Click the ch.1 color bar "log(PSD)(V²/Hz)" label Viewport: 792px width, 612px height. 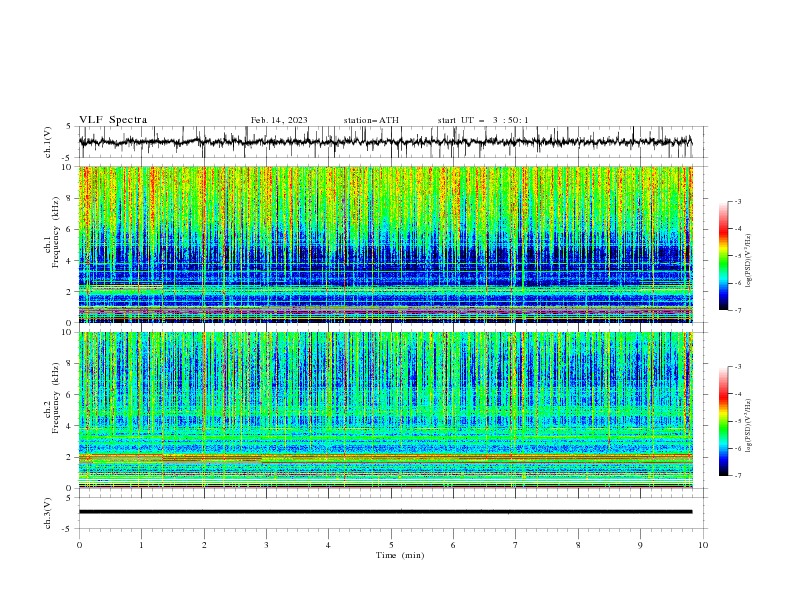(x=748, y=261)
